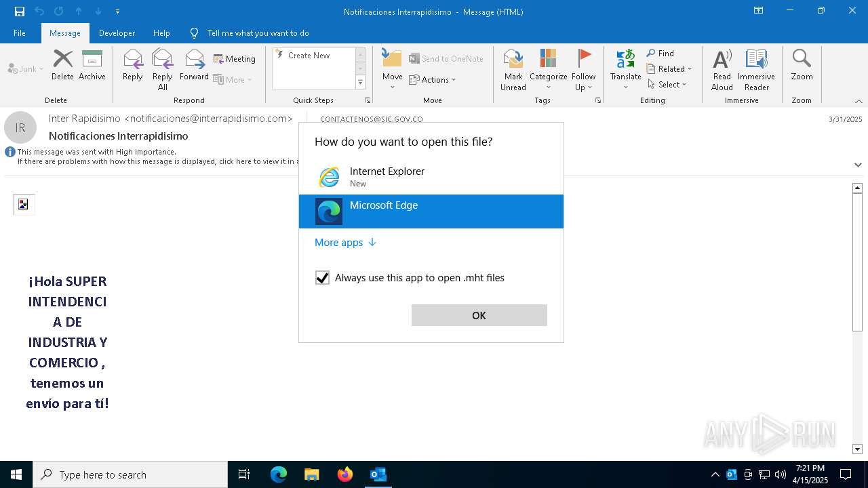Choose Microsoft Edge to open file
Screen dimensions: 868x488
[431, 211]
